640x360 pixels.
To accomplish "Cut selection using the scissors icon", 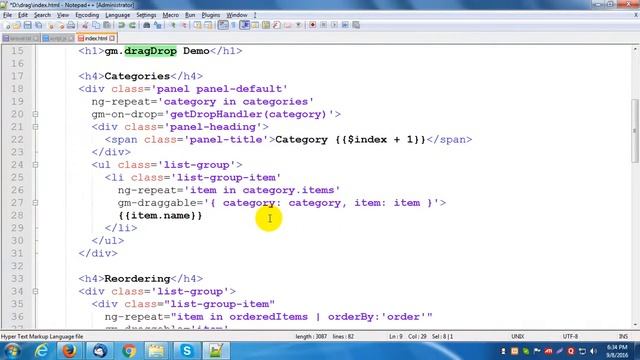I will click(x=85, y=25).
